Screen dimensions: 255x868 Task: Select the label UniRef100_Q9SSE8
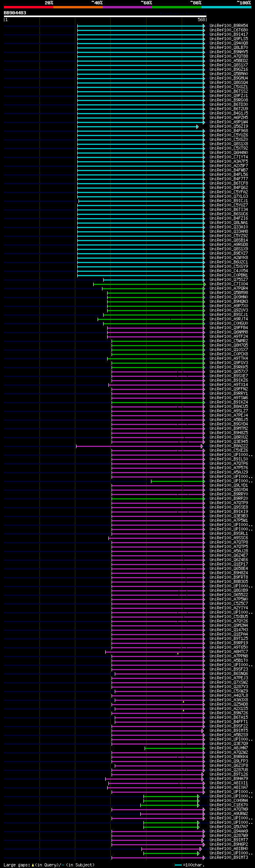coord(229,507)
